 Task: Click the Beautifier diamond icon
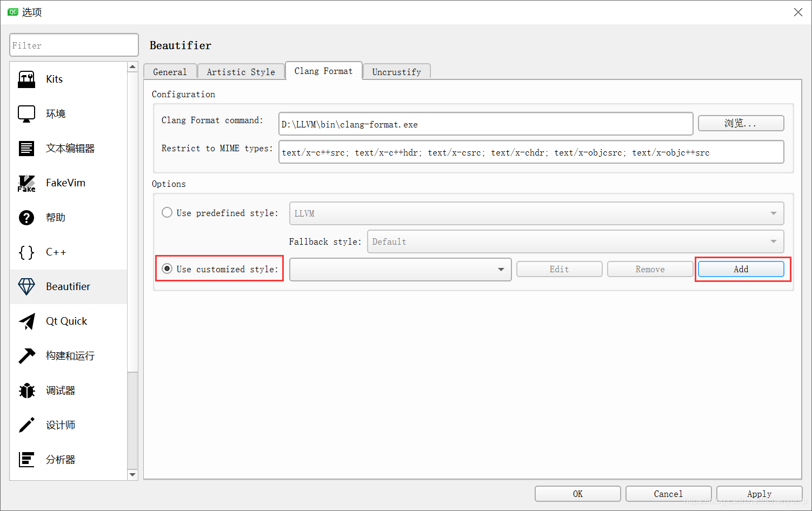coord(26,287)
